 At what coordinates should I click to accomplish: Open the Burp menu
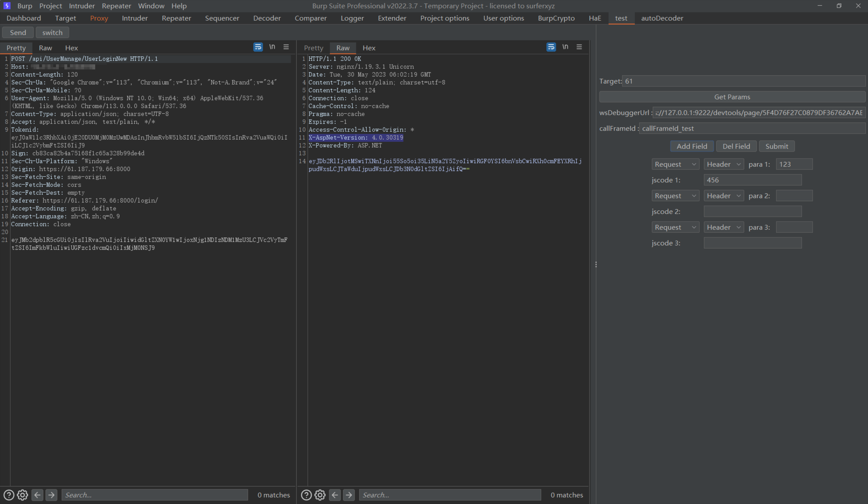[x=24, y=6]
